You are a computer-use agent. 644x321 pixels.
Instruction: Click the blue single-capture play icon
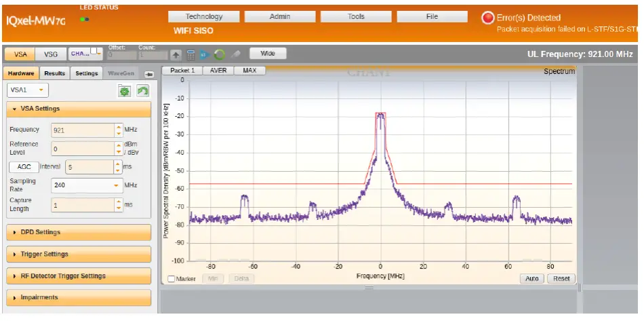tap(205, 54)
